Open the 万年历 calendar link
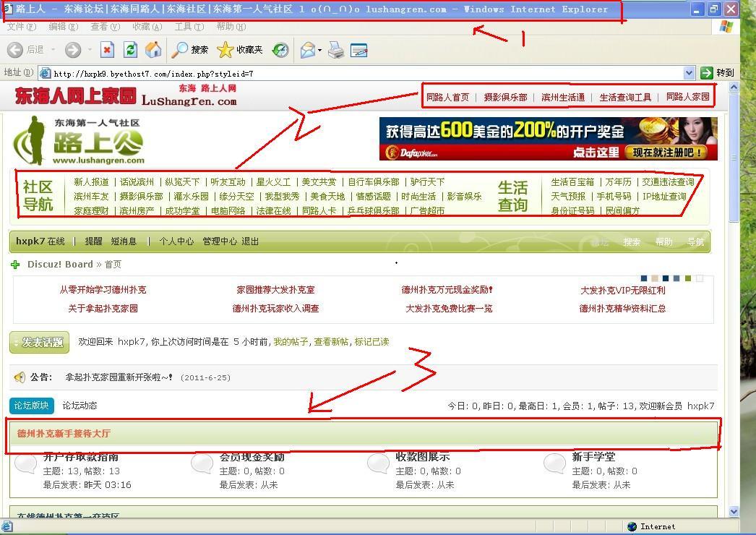Viewport: 756px width, 535px height. tap(618, 182)
